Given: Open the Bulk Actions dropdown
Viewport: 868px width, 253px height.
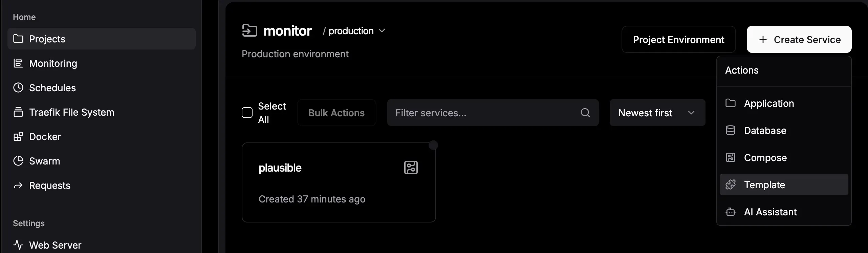Looking at the screenshot, I should (336, 113).
